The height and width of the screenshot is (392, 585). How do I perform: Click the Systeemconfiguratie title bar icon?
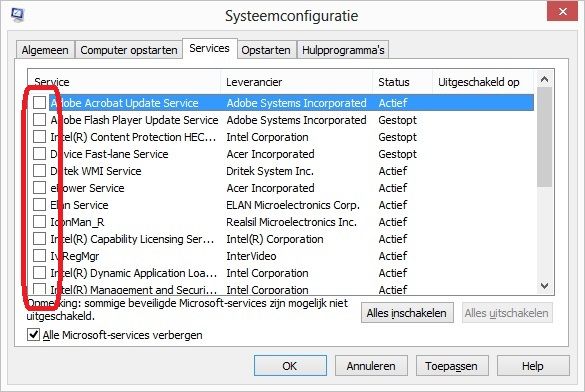coord(17,15)
